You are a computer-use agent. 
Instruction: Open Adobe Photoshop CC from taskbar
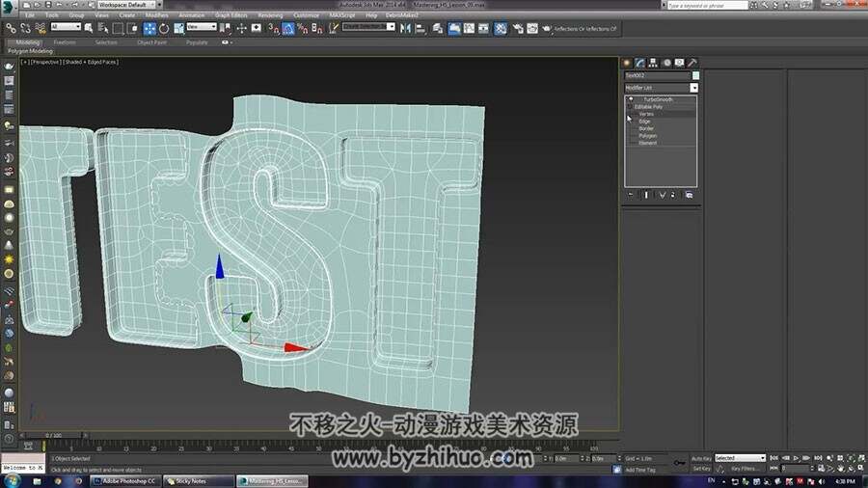[124, 481]
